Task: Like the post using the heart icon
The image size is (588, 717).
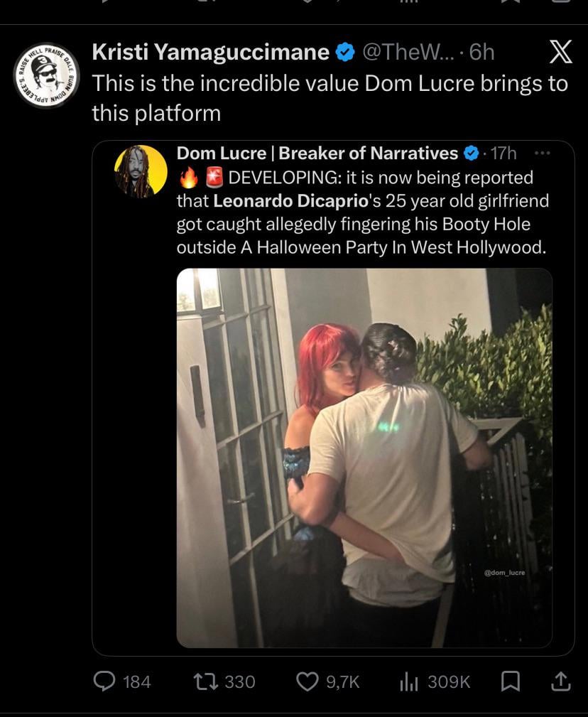Action: [307, 681]
